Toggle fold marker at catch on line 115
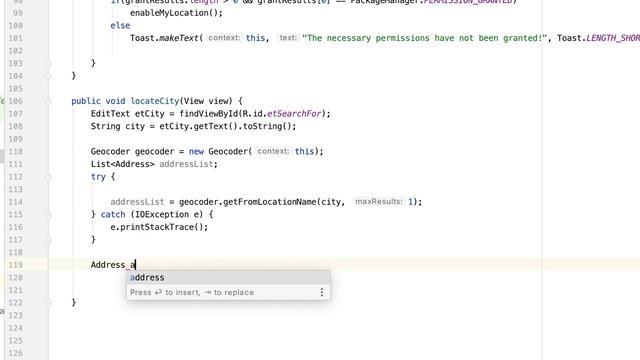Viewport: 640px width, 360px height. pos(48,215)
